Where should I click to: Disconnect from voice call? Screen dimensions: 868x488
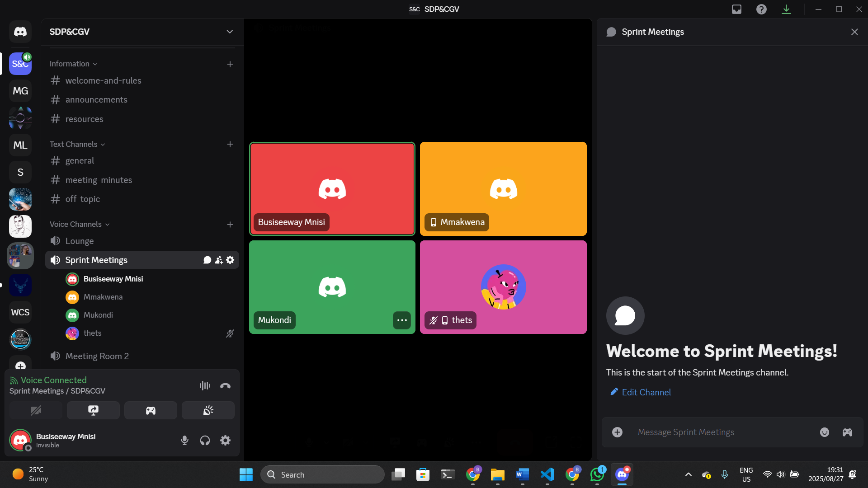[x=225, y=385]
